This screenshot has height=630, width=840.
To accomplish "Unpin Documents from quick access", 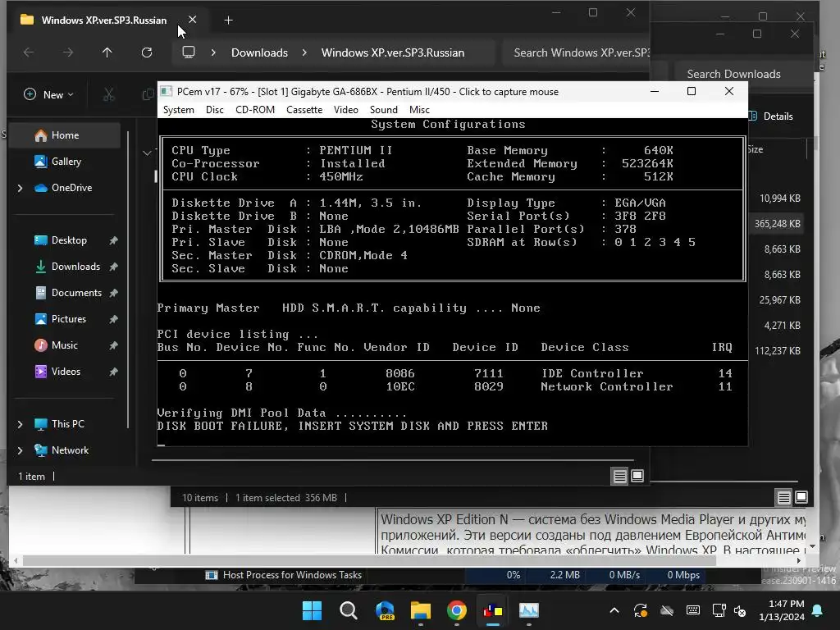I will click(113, 293).
